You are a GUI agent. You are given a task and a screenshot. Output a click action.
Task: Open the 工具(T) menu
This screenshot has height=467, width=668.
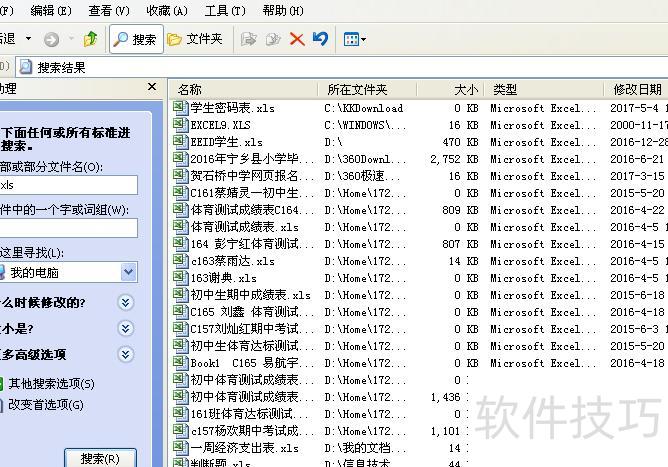point(225,10)
